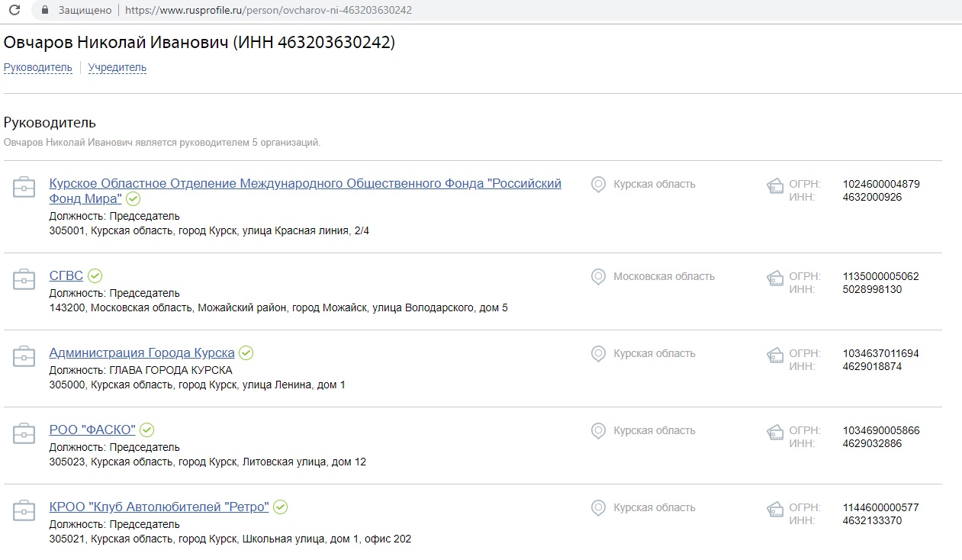Click card icon beside ОГРН 1034637011694
The width and height of the screenshot is (962, 560).
[x=775, y=356]
